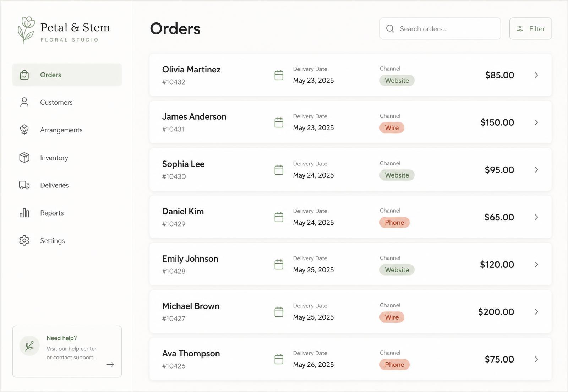Screen dimensions: 568x392
Task: Click May 24, 2025 date for Sophia Lee
Action: (313, 175)
